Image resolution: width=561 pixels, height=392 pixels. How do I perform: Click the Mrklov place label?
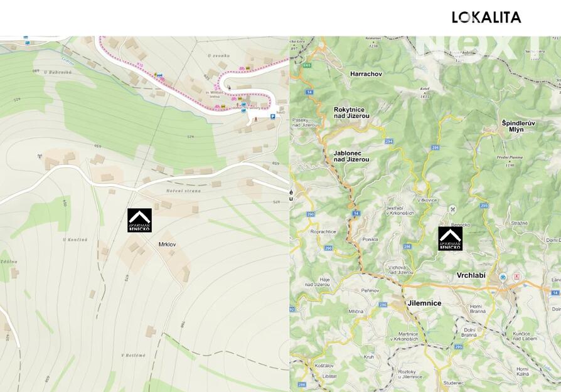[x=167, y=244]
